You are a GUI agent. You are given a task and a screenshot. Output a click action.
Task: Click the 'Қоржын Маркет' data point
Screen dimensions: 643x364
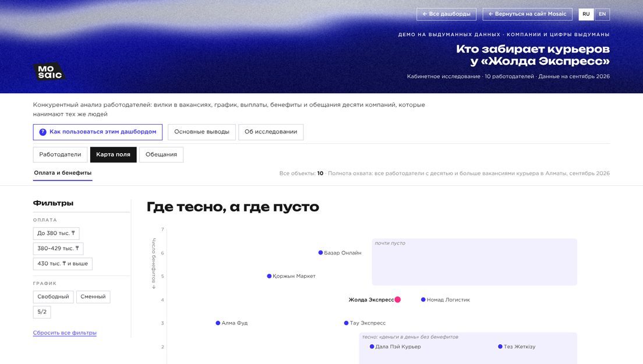click(x=270, y=276)
